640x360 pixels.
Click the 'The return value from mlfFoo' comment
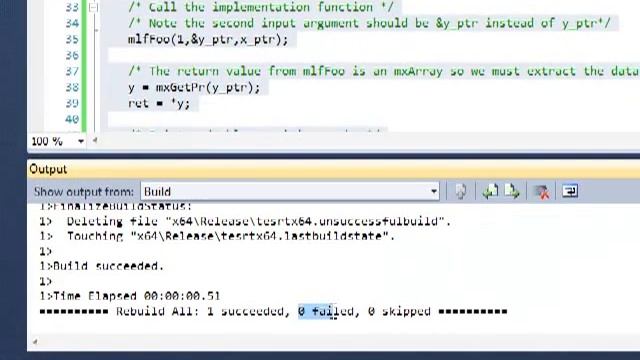click(x=384, y=71)
